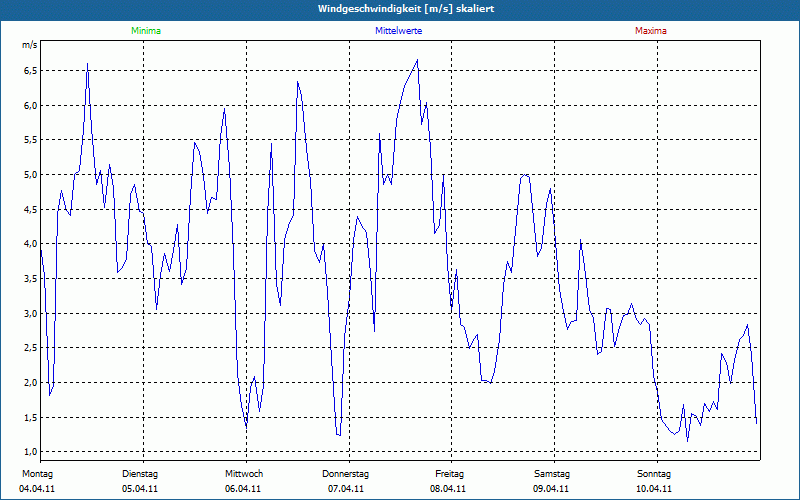The height and width of the screenshot is (500, 800).
Task: Click the m/s unit label
Action: coord(29,45)
